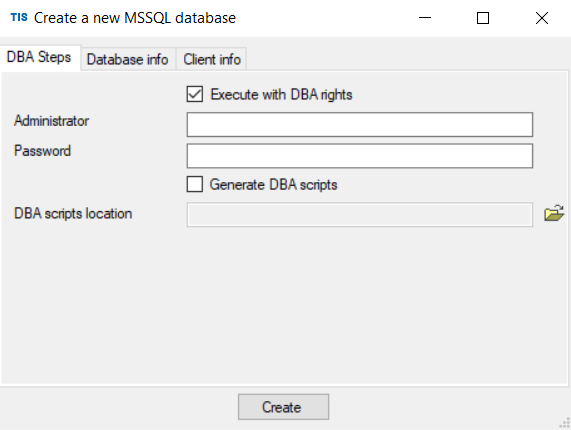Click the disabled DBA scripts location field
571x430 pixels.
(x=360, y=214)
